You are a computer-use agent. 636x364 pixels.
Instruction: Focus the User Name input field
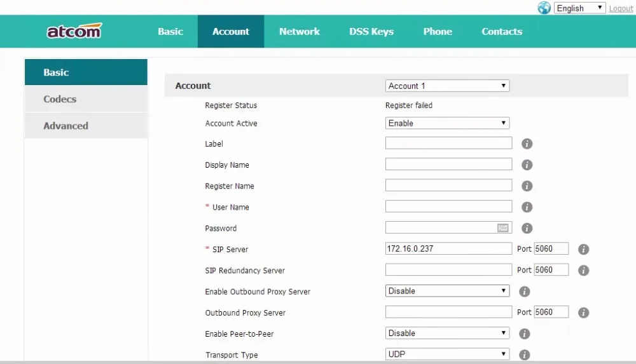[x=448, y=206]
